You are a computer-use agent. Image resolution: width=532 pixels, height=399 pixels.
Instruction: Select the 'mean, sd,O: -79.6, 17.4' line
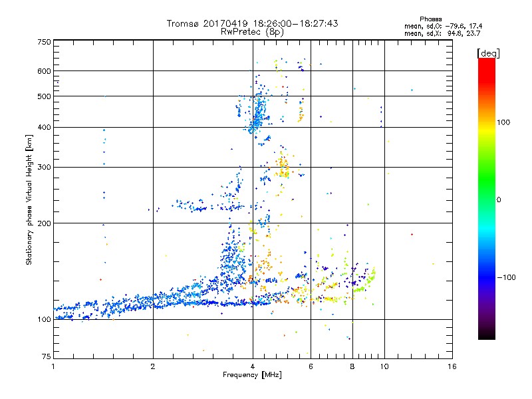click(443, 26)
